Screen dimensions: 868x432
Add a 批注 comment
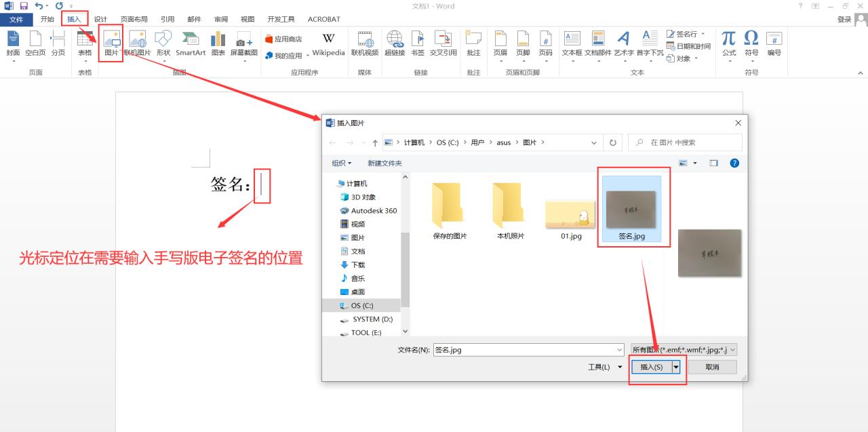(x=473, y=44)
